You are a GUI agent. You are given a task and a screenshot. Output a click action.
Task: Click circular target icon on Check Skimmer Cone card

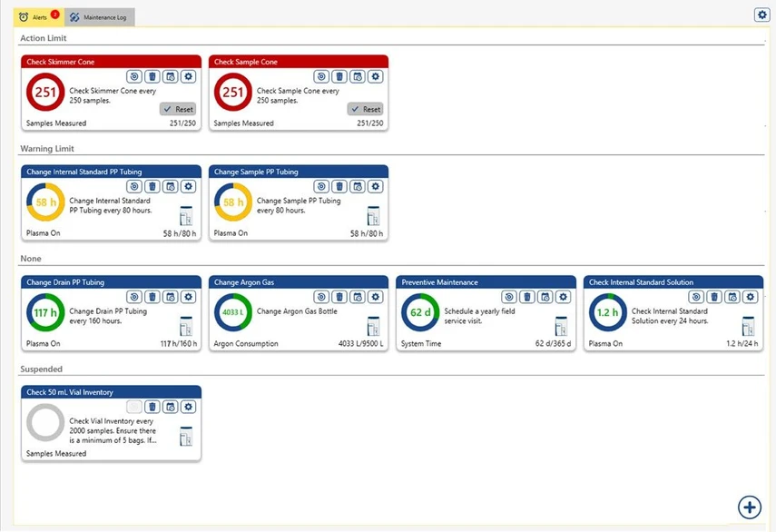pyautogui.click(x=134, y=77)
